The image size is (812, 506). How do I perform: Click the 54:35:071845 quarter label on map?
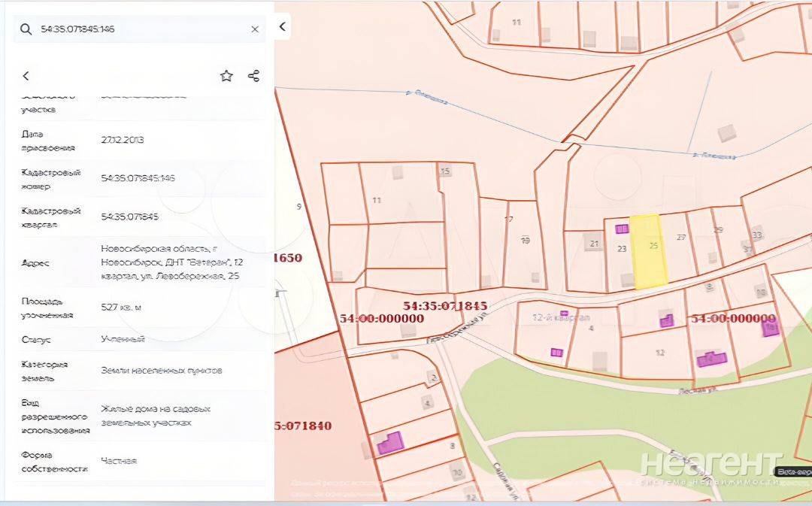[x=445, y=306]
